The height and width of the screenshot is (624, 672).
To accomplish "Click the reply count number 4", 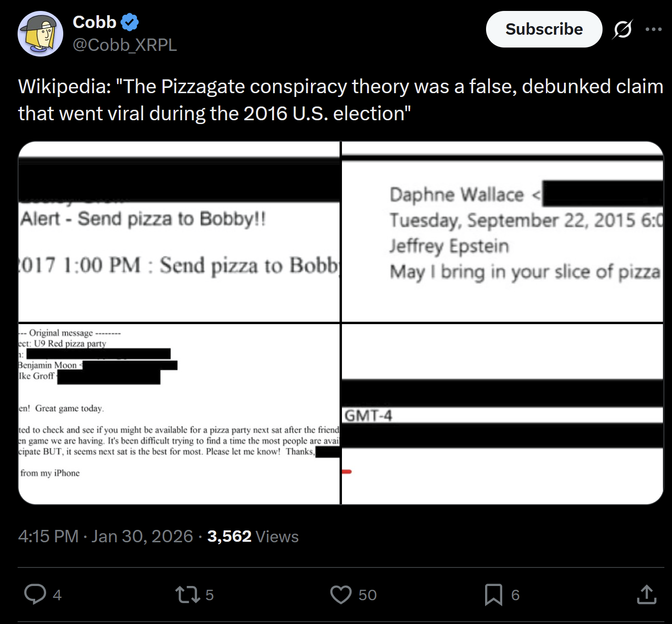I will 57,595.
